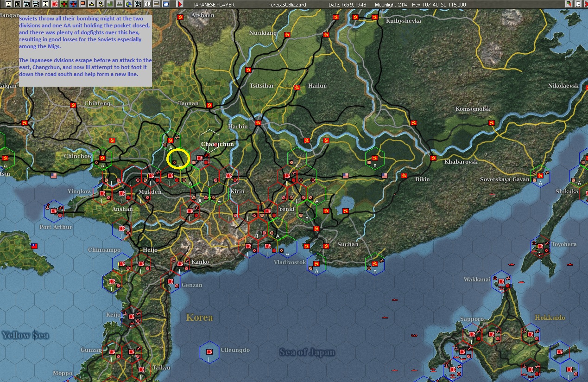The image size is (588, 382).
Task: Click the 'Date: Feb 9, 1943' text
Action: tap(348, 5)
